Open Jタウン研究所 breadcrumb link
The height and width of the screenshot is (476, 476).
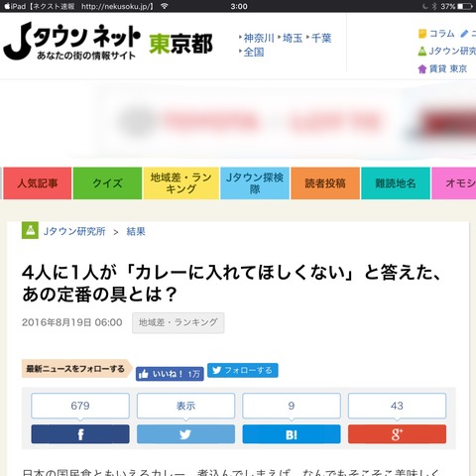coord(74,231)
